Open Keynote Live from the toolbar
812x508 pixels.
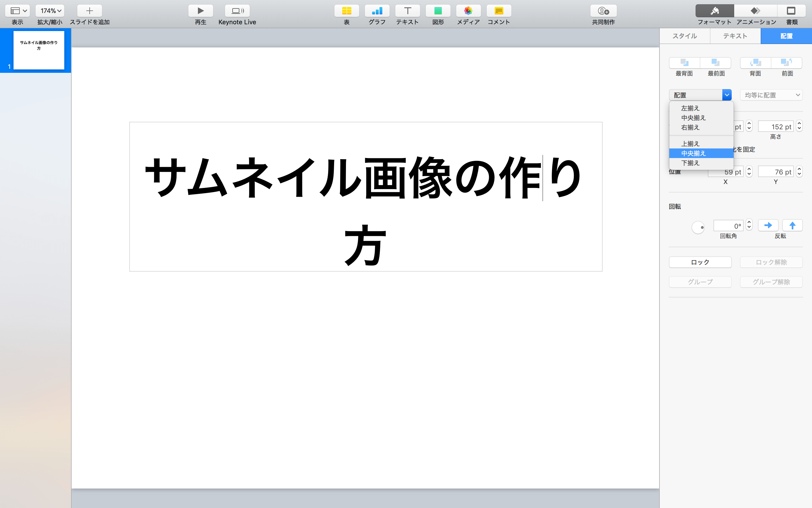237,11
